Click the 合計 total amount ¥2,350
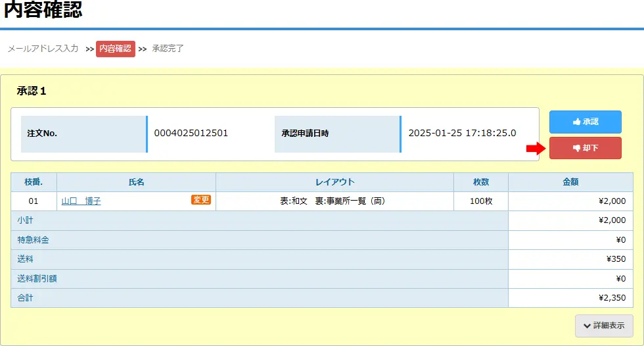 (612, 298)
